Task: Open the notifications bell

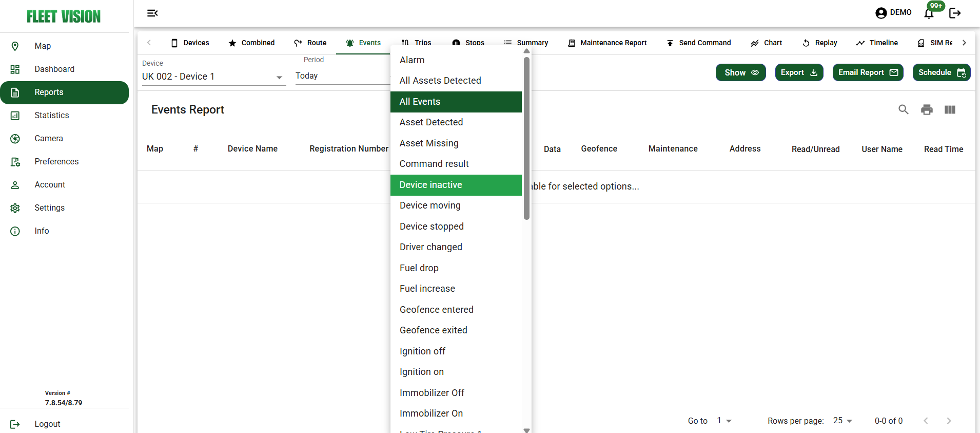Action: pos(929,13)
